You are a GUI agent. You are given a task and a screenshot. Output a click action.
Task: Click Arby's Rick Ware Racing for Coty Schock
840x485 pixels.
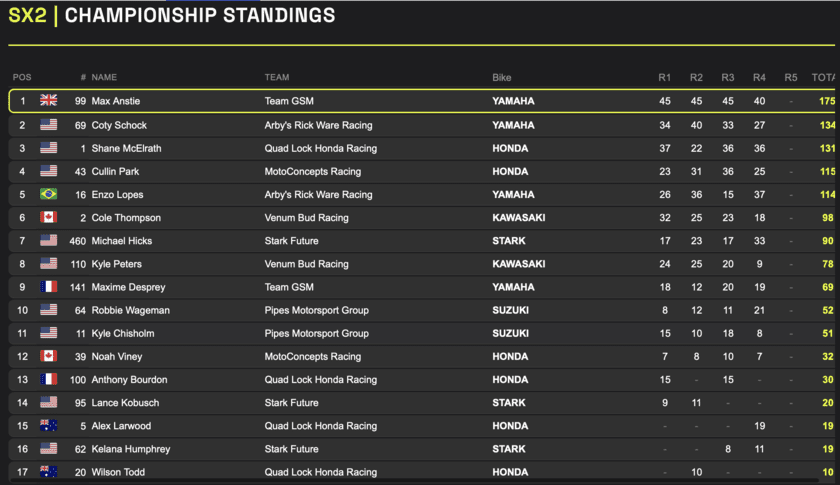click(x=318, y=125)
